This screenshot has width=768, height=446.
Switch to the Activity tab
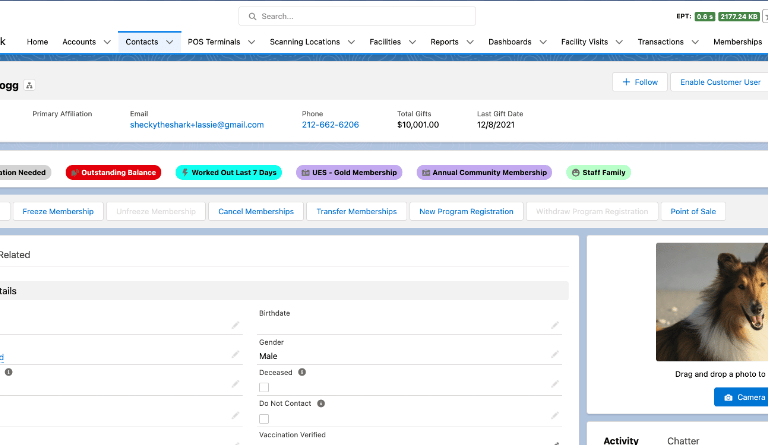click(x=621, y=441)
